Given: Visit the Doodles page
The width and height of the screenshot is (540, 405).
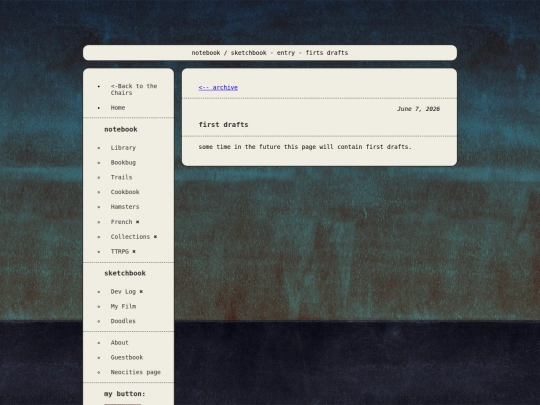Looking at the screenshot, I should click(x=123, y=321).
